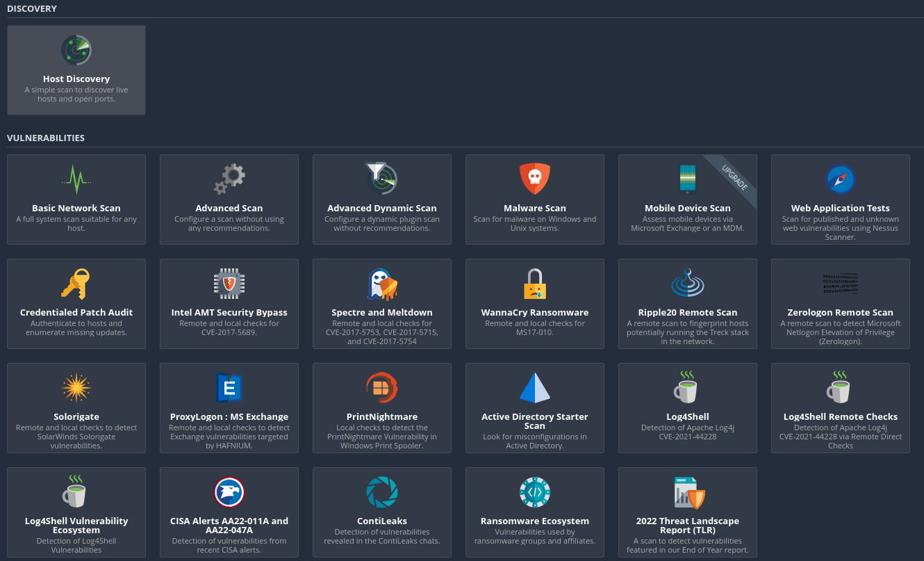Open the Spectre and Meltdown scan template

(382, 304)
